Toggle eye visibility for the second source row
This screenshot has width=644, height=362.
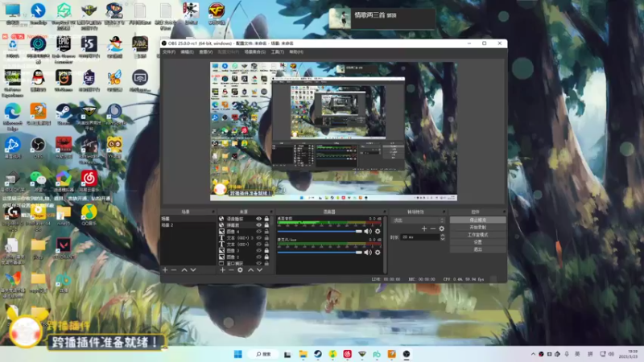[x=258, y=225]
